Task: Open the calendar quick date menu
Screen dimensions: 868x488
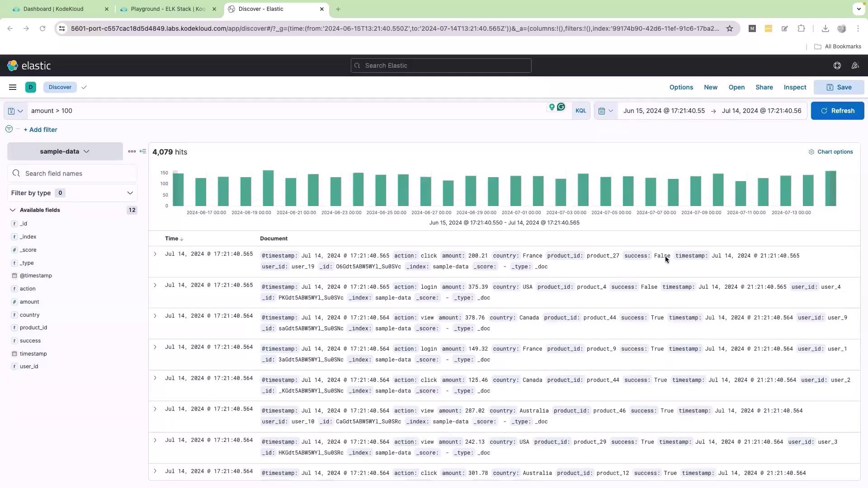Action: (x=605, y=111)
